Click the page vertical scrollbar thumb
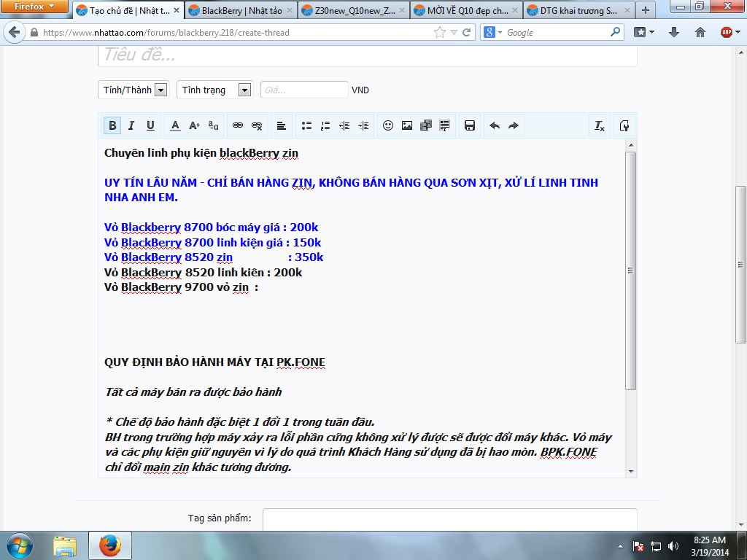The image size is (747, 560). point(740,264)
